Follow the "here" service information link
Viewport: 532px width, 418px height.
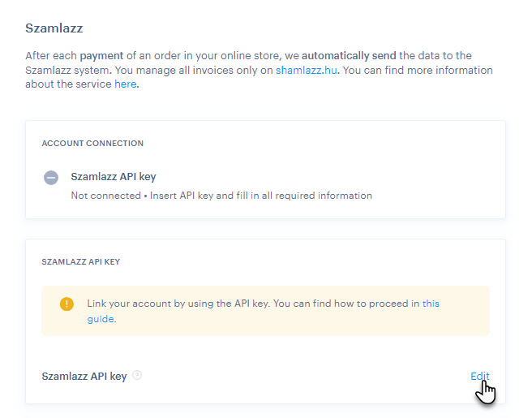[x=125, y=84]
